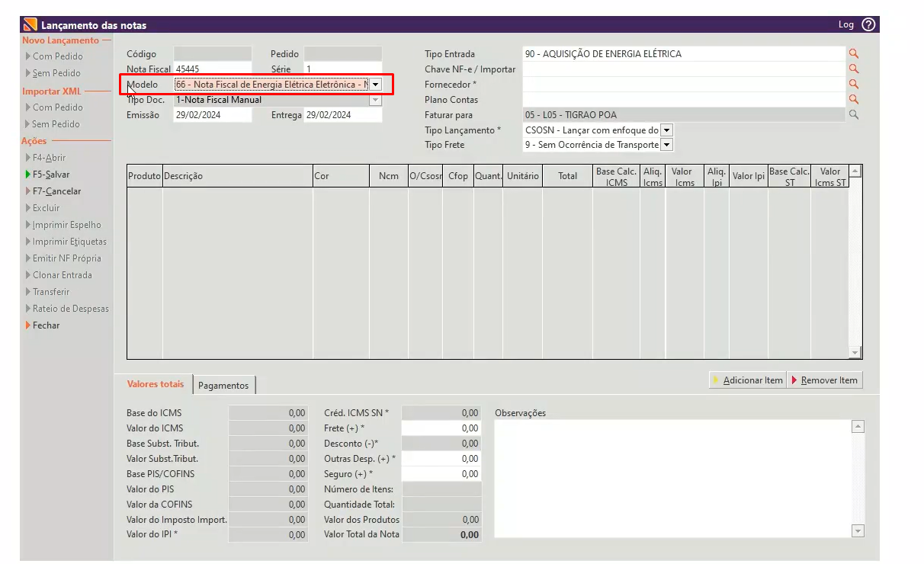Click items table scrollbar down arrow
Viewport: 924px width, 564px height.
855,352
